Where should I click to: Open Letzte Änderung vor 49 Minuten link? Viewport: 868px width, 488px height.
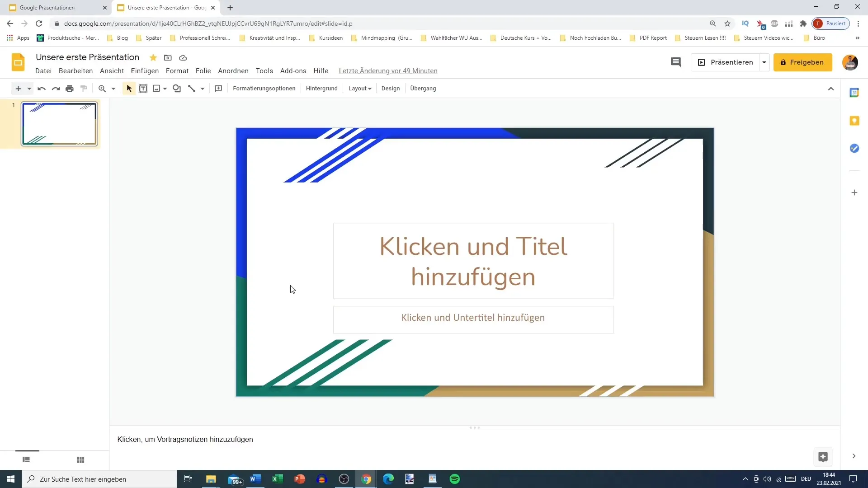388,71
